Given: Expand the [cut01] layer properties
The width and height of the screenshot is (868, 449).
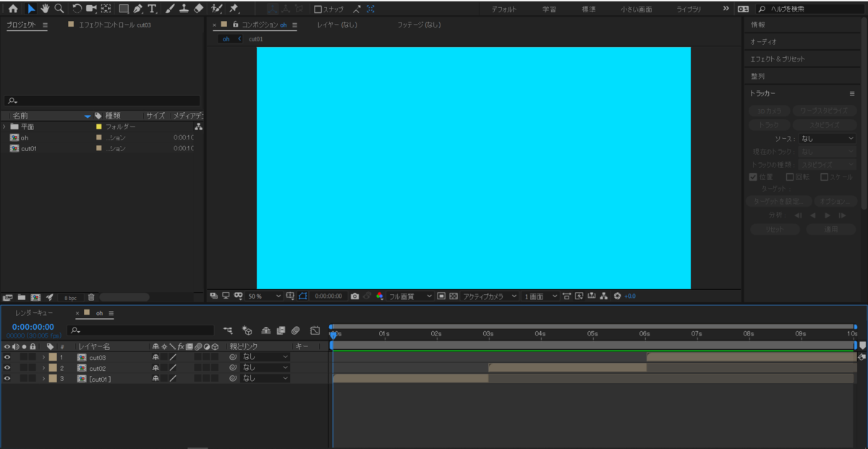Looking at the screenshot, I should pyautogui.click(x=43, y=378).
